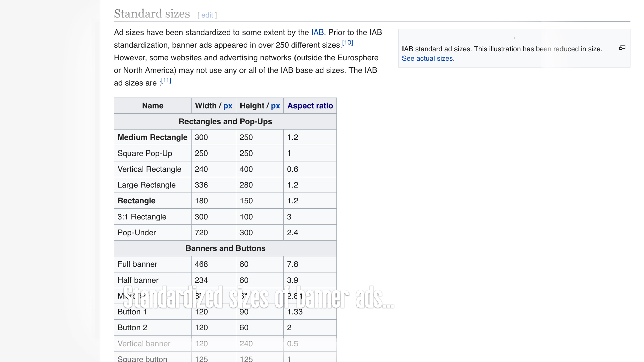Open the Aspect ratio header link

tap(310, 106)
